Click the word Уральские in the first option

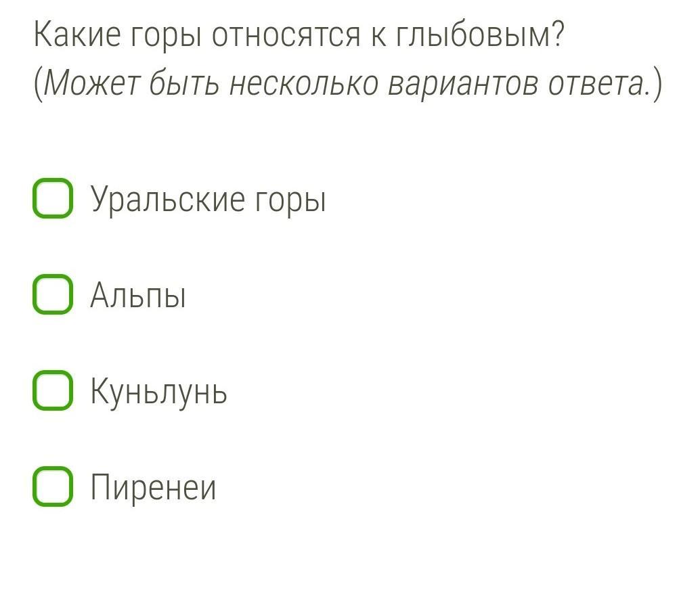pyautogui.click(x=169, y=200)
